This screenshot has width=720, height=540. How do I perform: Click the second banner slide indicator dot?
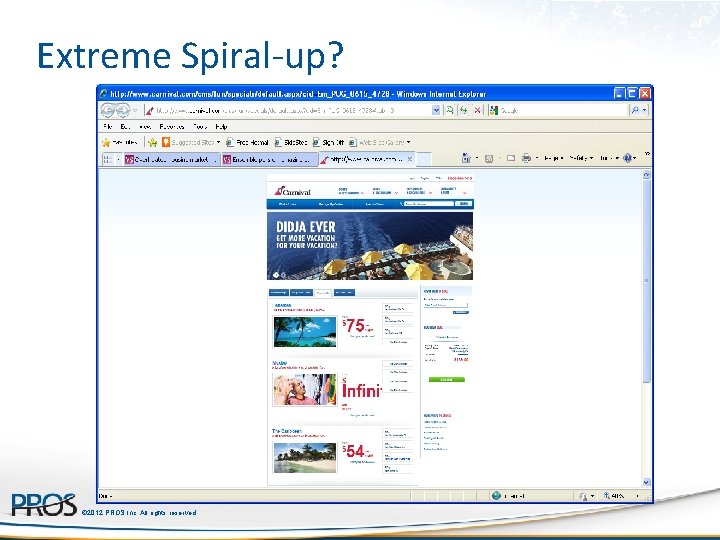(x=283, y=275)
